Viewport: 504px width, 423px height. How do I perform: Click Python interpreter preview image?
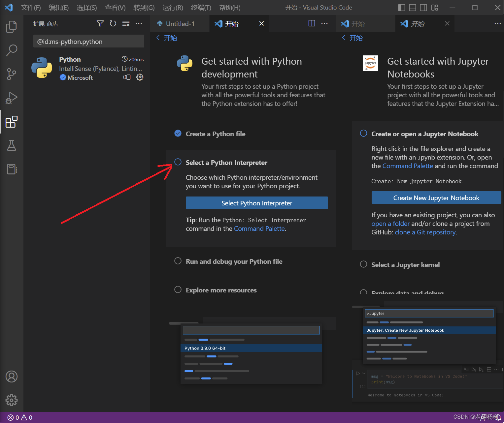[x=251, y=354]
